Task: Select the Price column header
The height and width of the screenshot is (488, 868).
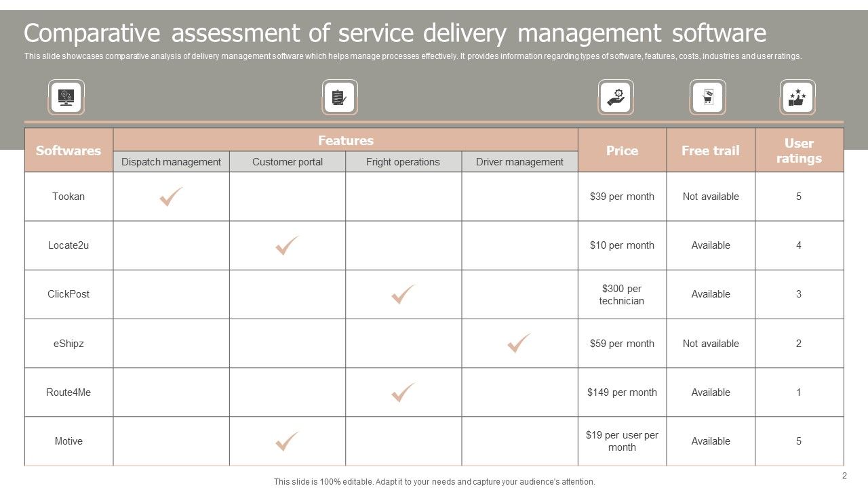Action: 622,150
